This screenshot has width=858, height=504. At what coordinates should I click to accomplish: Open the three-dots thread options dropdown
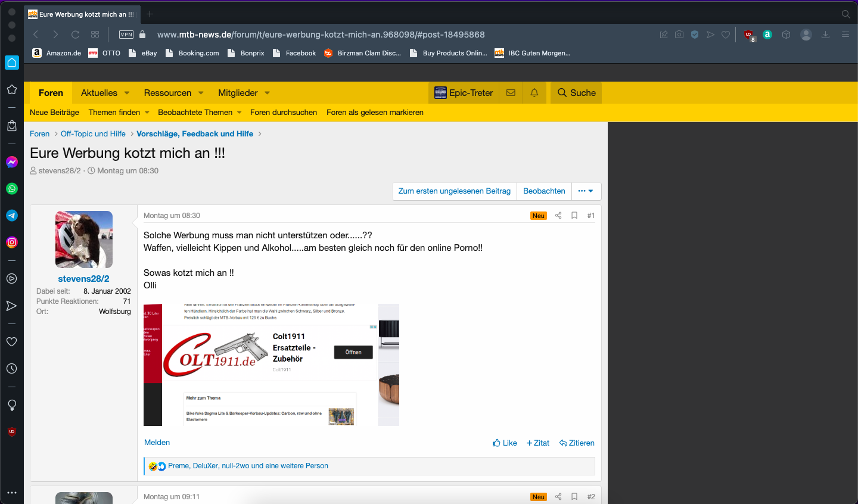pyautogui.click(x=586, y=191)
